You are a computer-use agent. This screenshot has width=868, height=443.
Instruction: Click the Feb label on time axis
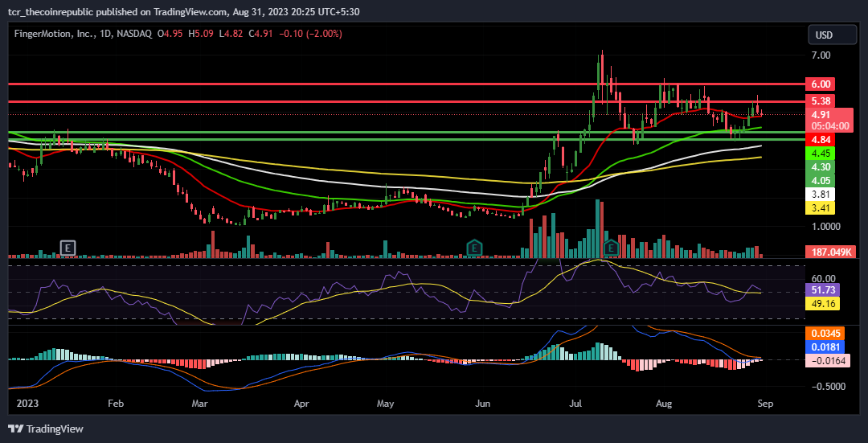(115, 403)
